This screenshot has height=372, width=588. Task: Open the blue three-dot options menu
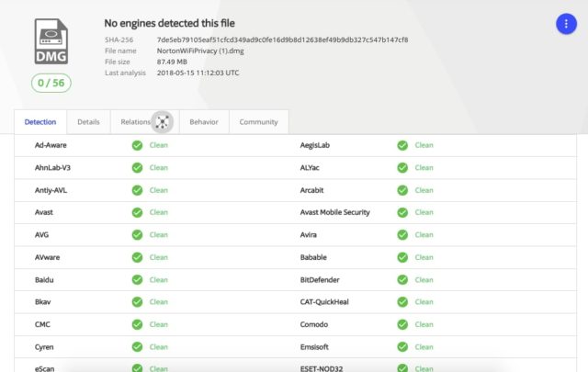click(x=566, y=24)
